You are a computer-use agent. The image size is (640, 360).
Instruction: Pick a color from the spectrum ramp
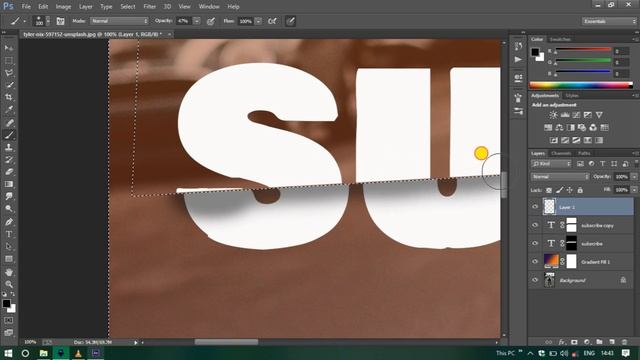point(581,85)
